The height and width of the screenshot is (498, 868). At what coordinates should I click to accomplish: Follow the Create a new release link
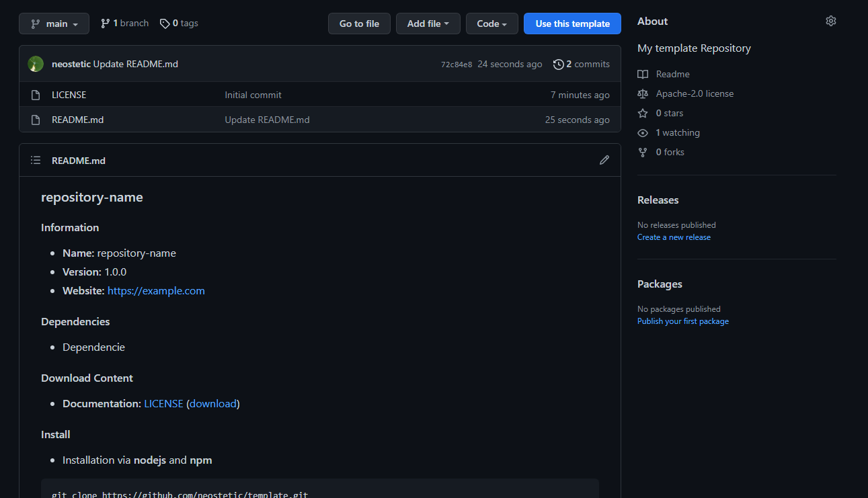674,237
